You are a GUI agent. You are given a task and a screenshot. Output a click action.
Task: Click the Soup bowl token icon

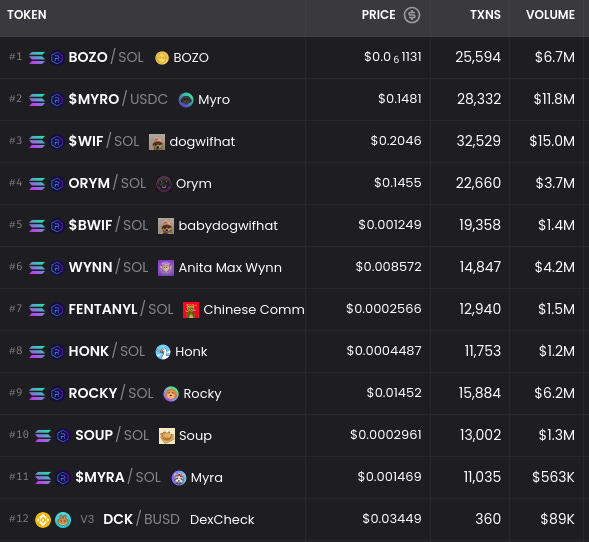pyautogui.click(x=167, y=436)
